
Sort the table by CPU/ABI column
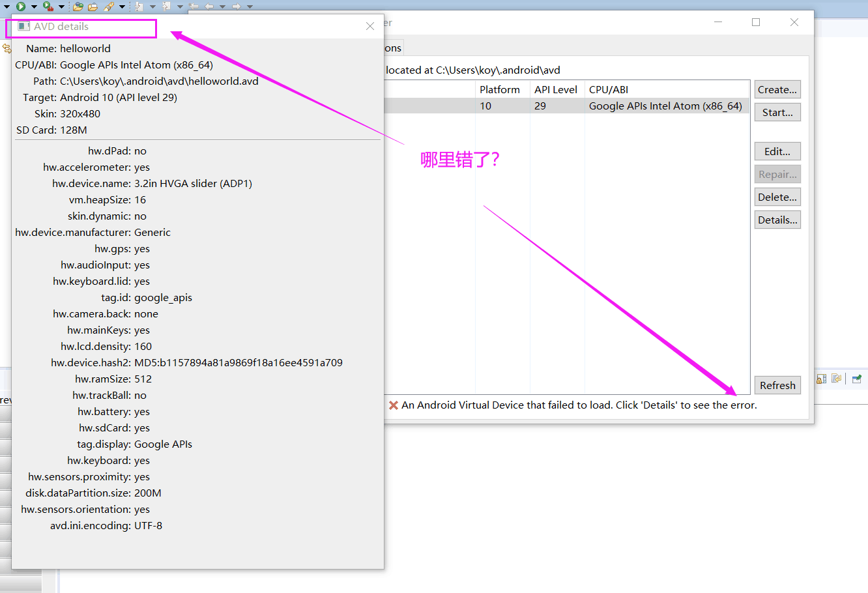(667, 89)
